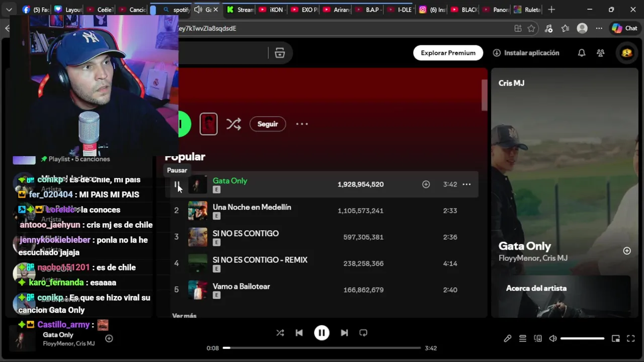
Task: Switch to the iKON YouTube tab
Action: pyautogui.click(x=271, y=10)
